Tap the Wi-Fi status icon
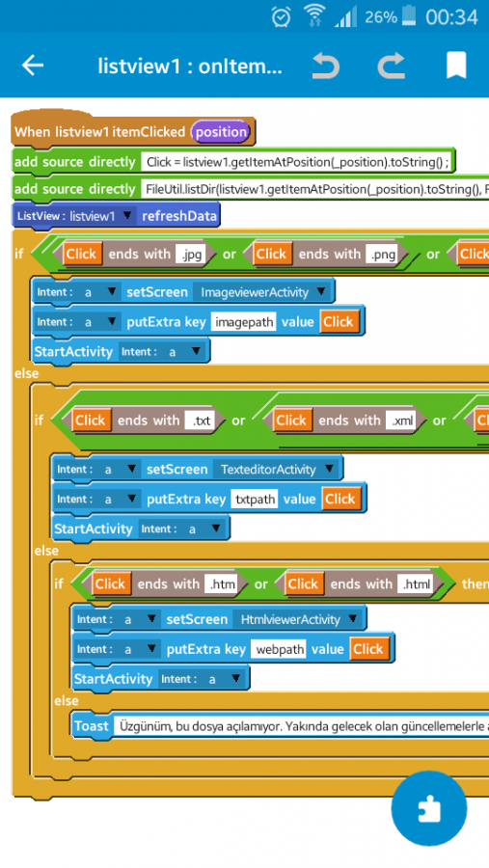This screenshot has height=868, width=489. 314,16
